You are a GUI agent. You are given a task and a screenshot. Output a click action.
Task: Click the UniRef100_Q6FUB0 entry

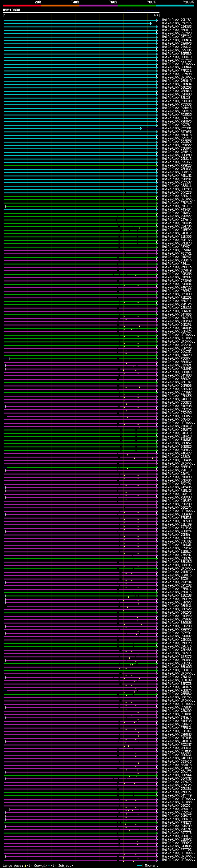[177, 694]
